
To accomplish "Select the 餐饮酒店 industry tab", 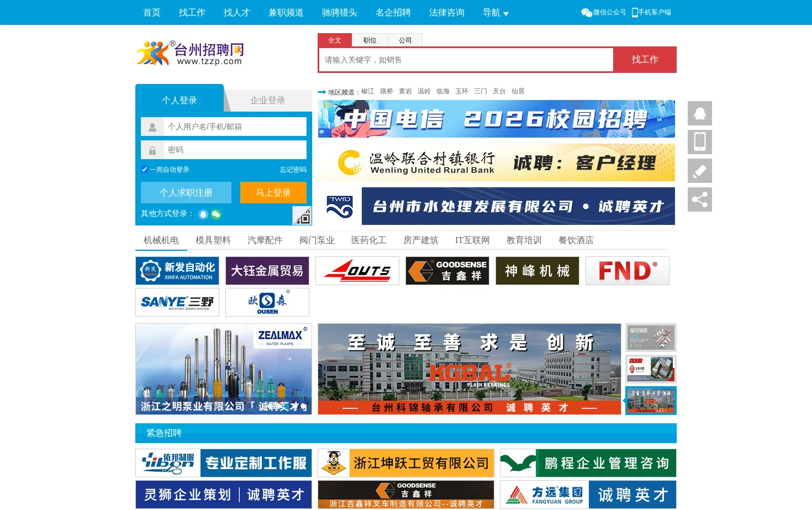I will pos(576,240).
